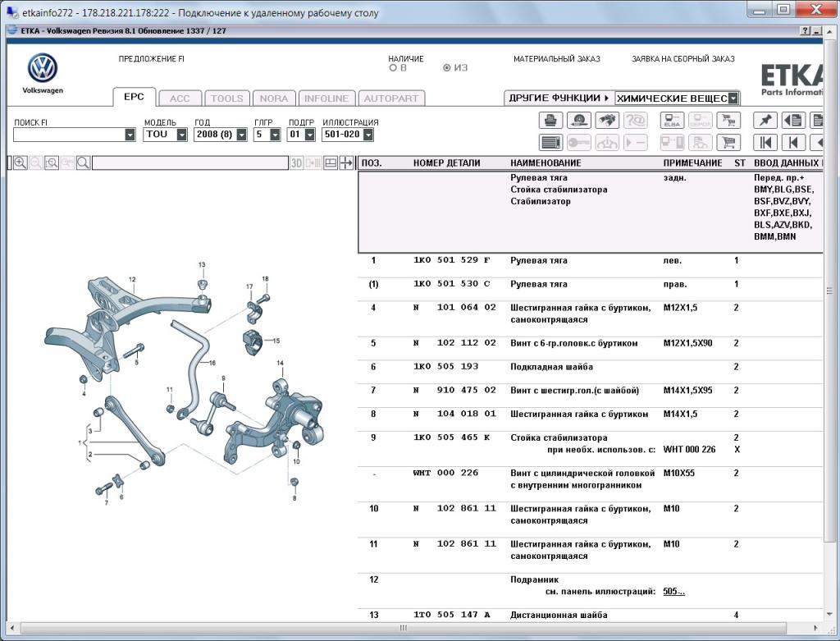Select part number 1K0 501 530 C
Viewport: 840px width, 641px height.
[x=452, y=284]
